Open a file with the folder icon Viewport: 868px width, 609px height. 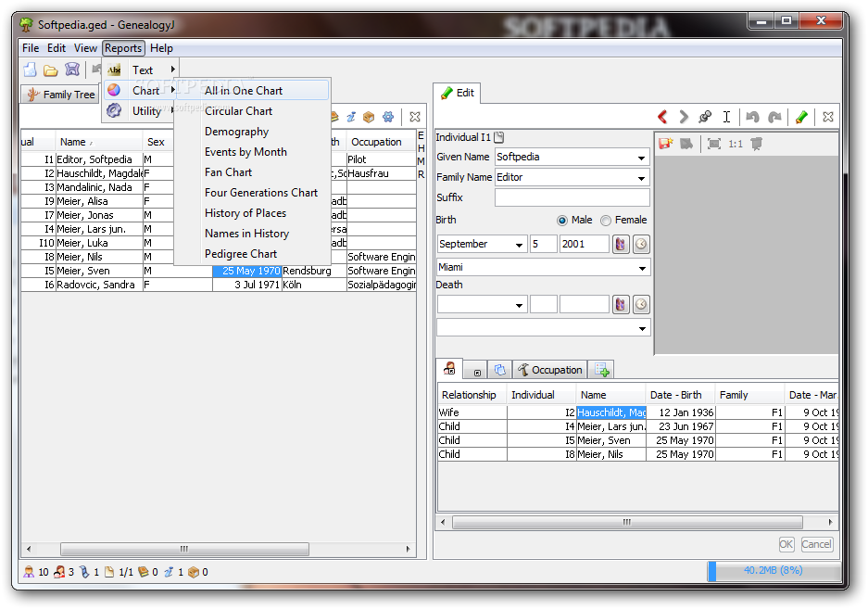pos(51,70)
